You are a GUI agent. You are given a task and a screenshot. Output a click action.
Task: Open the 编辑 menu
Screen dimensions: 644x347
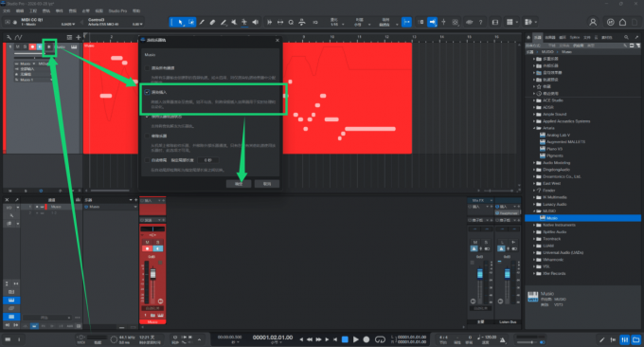(x=20, y=10)
